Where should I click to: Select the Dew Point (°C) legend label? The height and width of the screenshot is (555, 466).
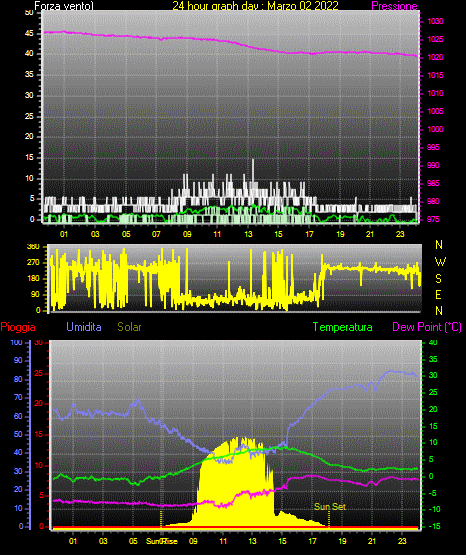[427, 327]
